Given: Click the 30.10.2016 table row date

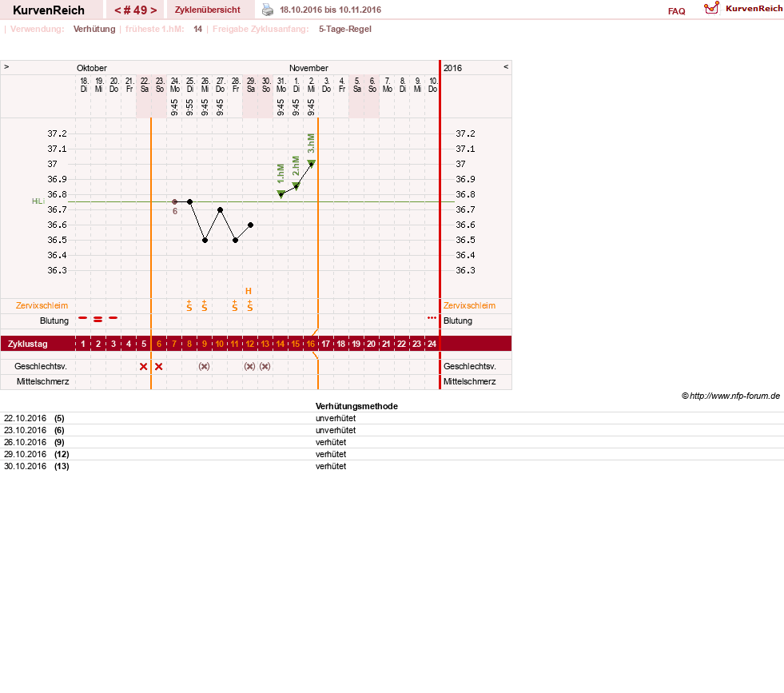Looking at the screenshot, I should [x=25, y=466].
